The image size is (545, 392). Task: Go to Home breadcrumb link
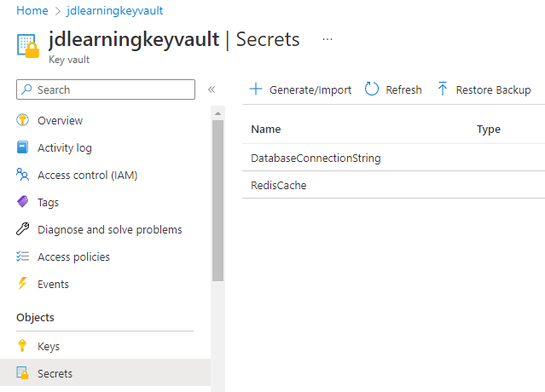coord(32,10)
